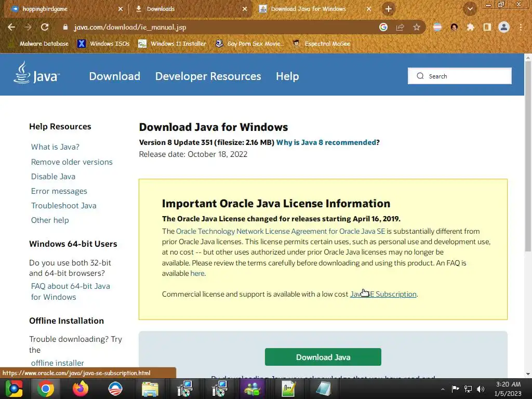
Task: Close the hoppingbirdgame tab
Action: (x=121, y=9)
